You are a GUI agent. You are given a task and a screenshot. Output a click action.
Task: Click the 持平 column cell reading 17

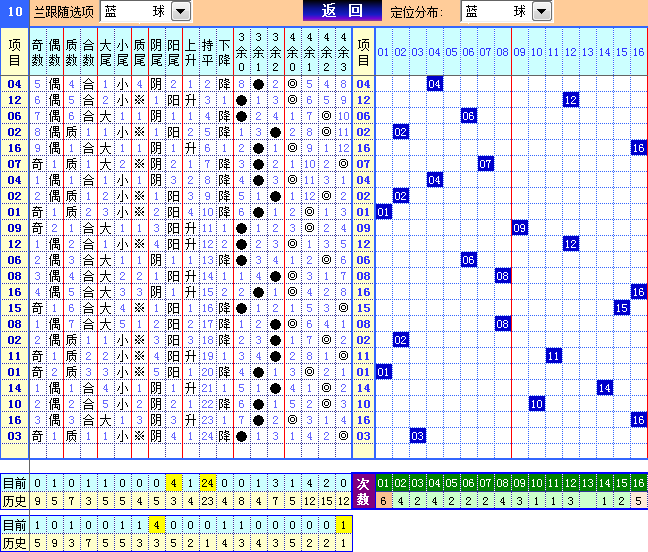tap(207, 324)
